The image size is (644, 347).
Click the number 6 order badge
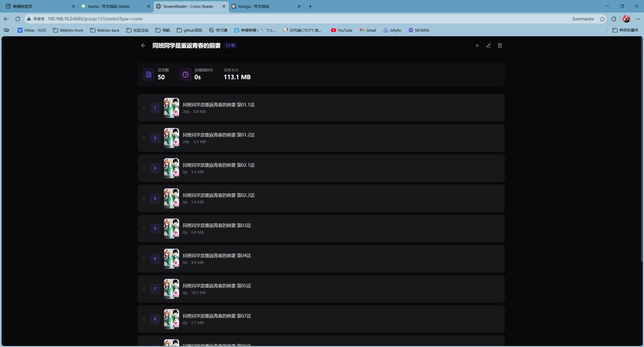(155, 259)
